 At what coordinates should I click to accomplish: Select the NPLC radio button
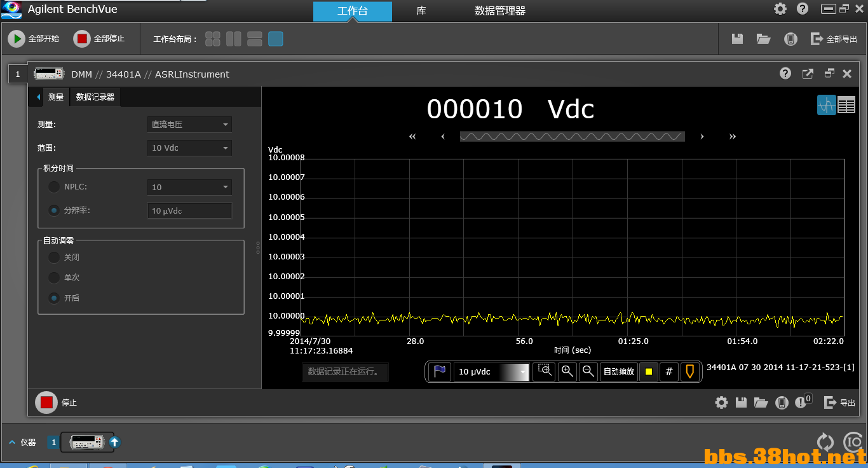tap(55, 187)
